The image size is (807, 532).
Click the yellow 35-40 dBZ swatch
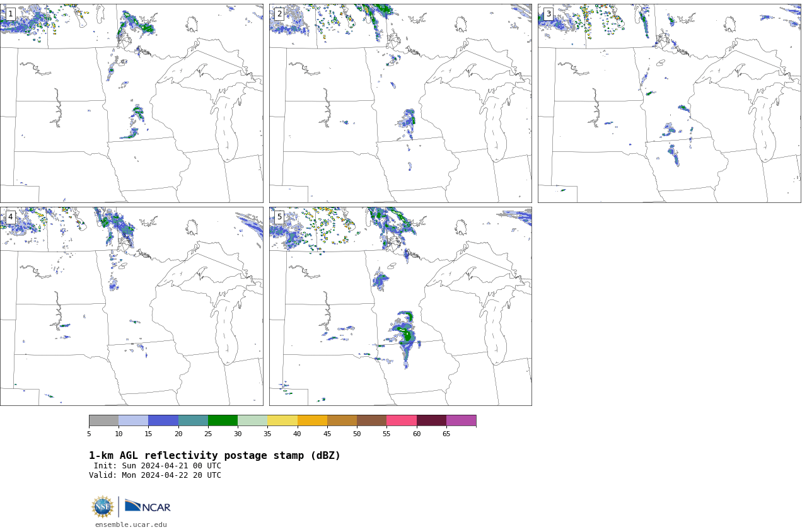coord(282,420)
